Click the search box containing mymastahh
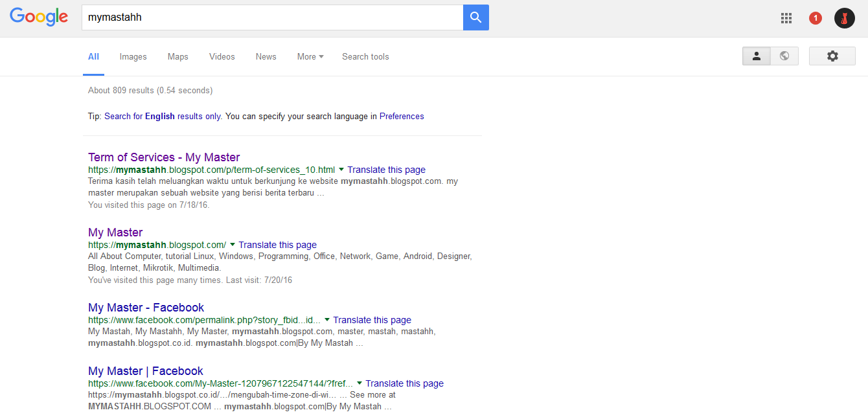This screenshot has width=868, height=419. click(273, 17)
